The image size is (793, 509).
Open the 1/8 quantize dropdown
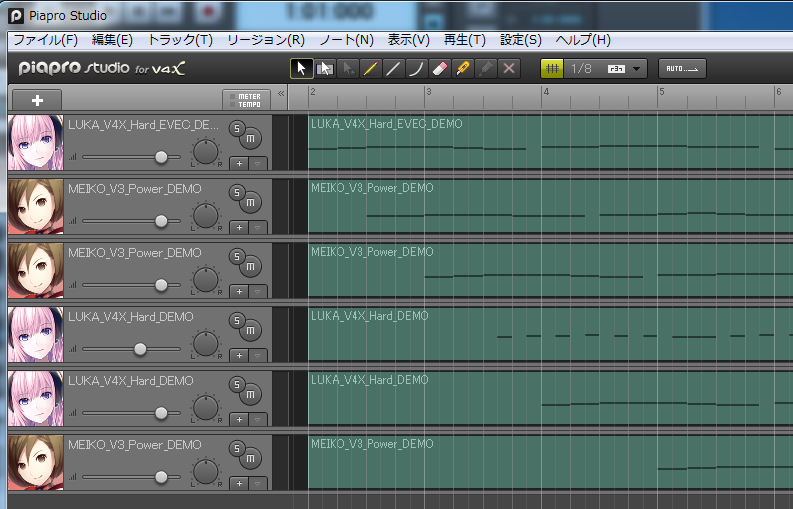(x=636, y=69)
